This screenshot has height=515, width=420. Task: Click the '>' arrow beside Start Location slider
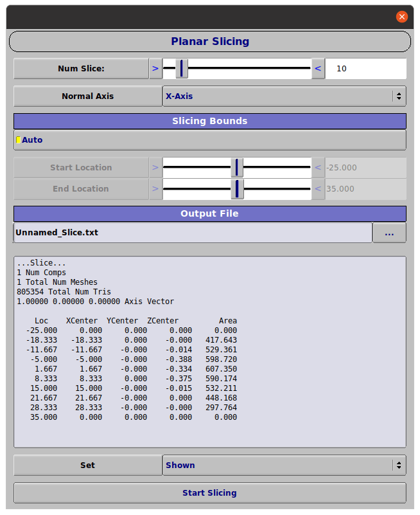click(x=155, y=168)
